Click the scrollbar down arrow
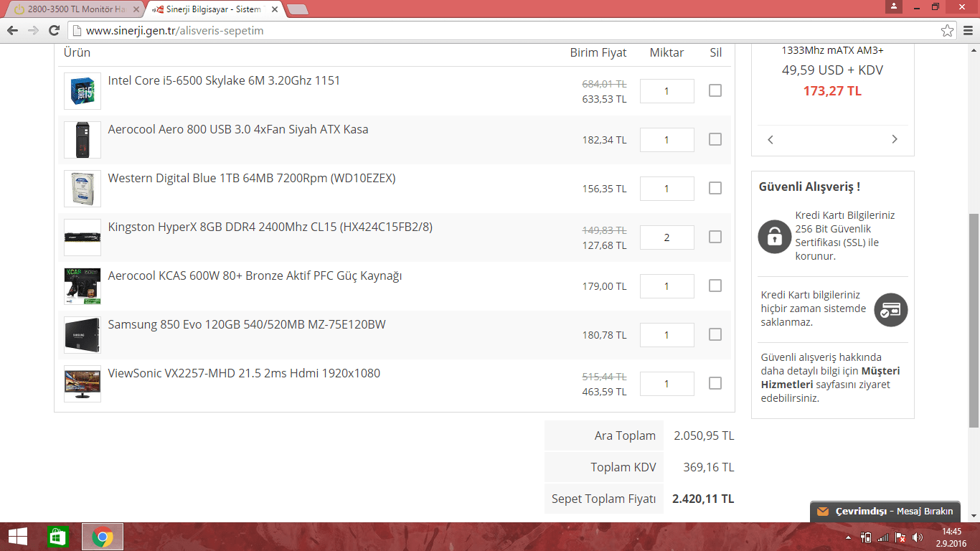Image resolution: width=980 pixels, height=551 pixels. tap(974, 516)
